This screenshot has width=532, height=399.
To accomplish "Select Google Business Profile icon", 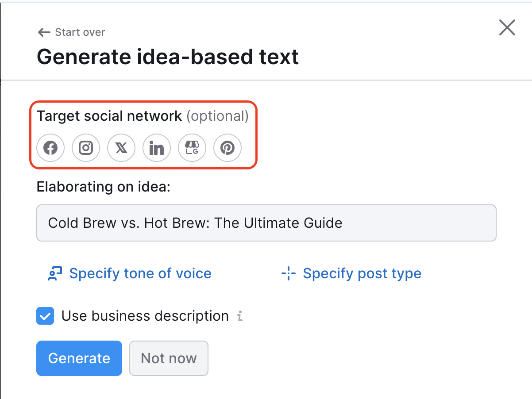I will [192, 148].
